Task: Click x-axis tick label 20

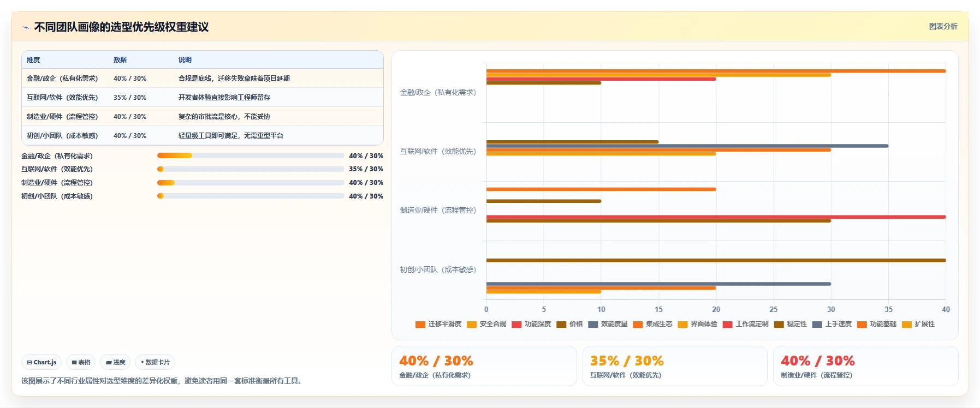Action: (716, 309)
